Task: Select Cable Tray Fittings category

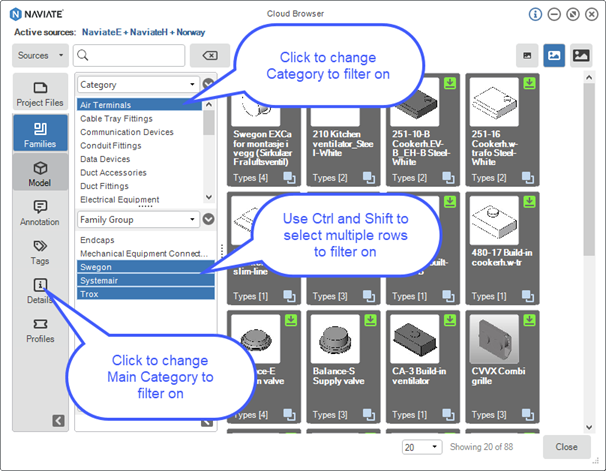Action: pos(139,119)
